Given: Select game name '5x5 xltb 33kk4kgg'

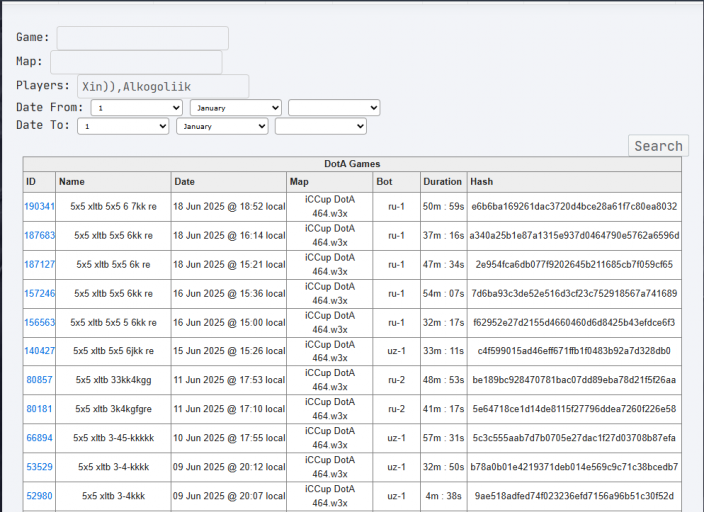Looking at the screenshot, I should 114,380.
